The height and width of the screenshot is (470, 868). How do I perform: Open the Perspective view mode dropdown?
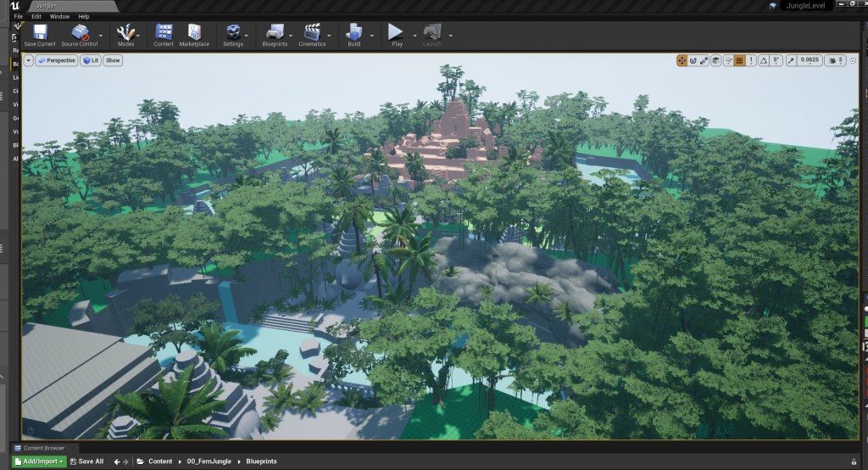(x=57, y=60)
